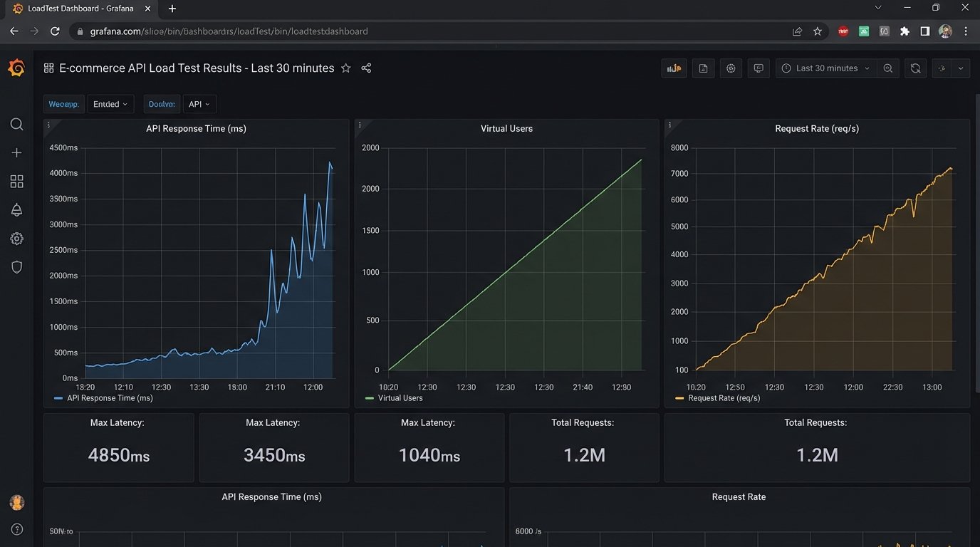980x547 pixels.
Task: Click the Grafana logo in the sidebar
Action: [16, 68]
